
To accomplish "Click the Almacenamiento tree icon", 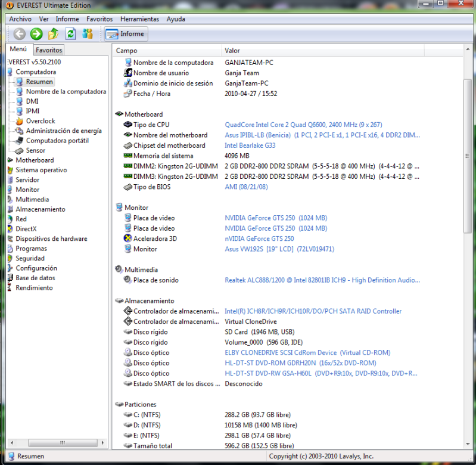I will coord(10,209).
